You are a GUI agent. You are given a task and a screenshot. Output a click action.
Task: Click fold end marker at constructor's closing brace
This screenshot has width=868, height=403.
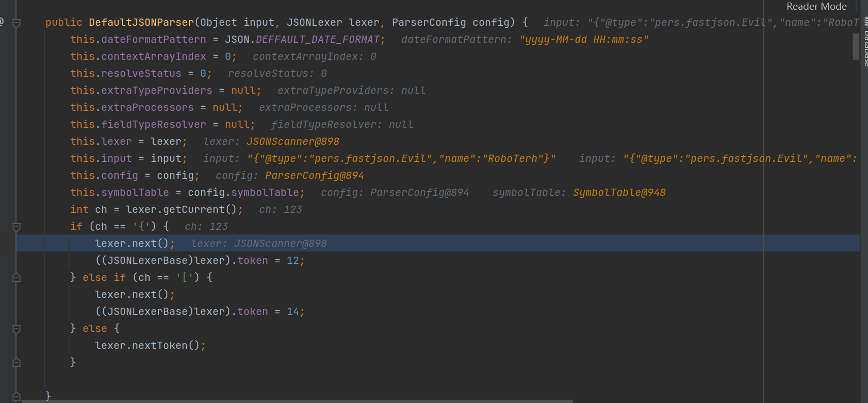pos(17,396)
